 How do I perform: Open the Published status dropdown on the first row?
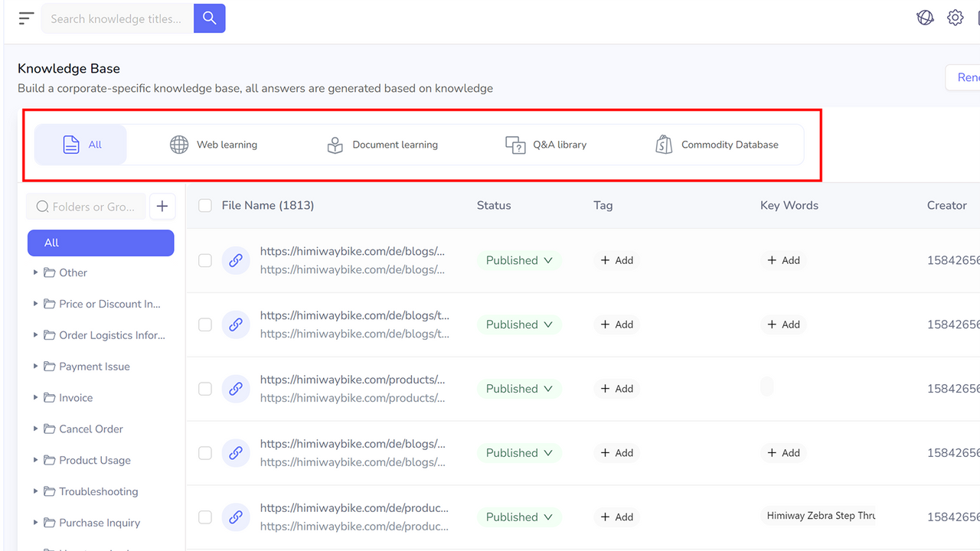click(519, 260)
